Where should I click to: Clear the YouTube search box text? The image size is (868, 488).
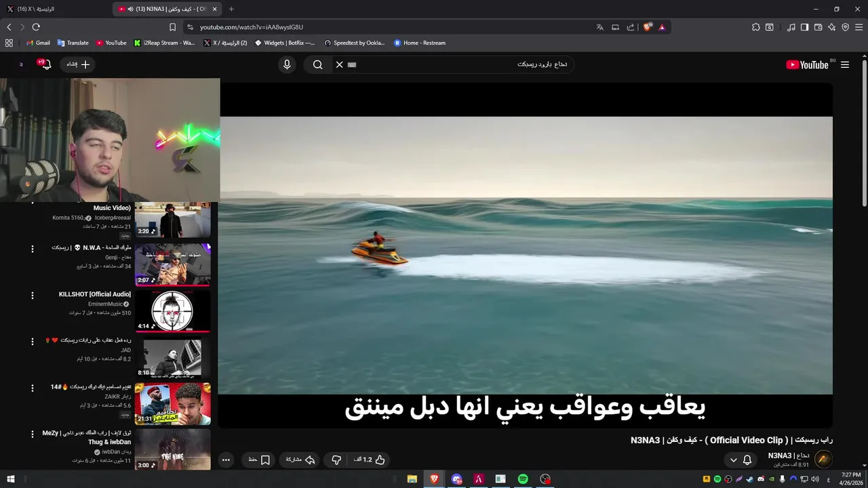point(340,64)
